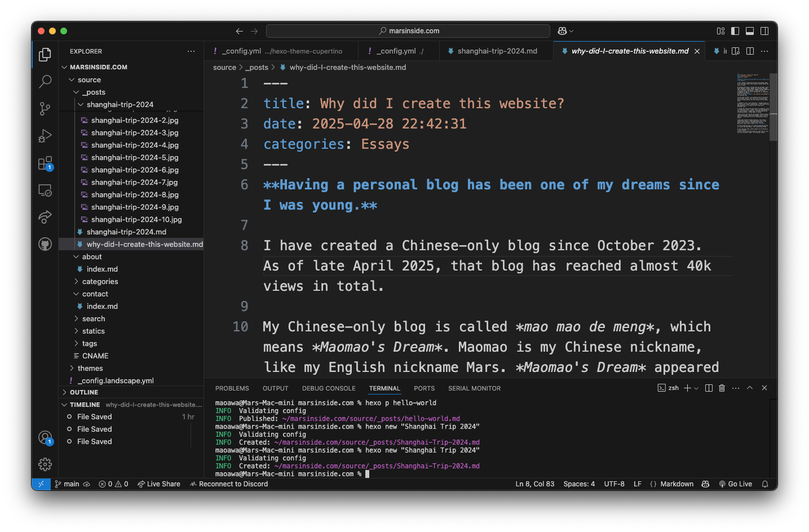Switch to the shanghai-trip-2024.md tab
This screenshot has height=532, width=809.
[x=497, y=51]
